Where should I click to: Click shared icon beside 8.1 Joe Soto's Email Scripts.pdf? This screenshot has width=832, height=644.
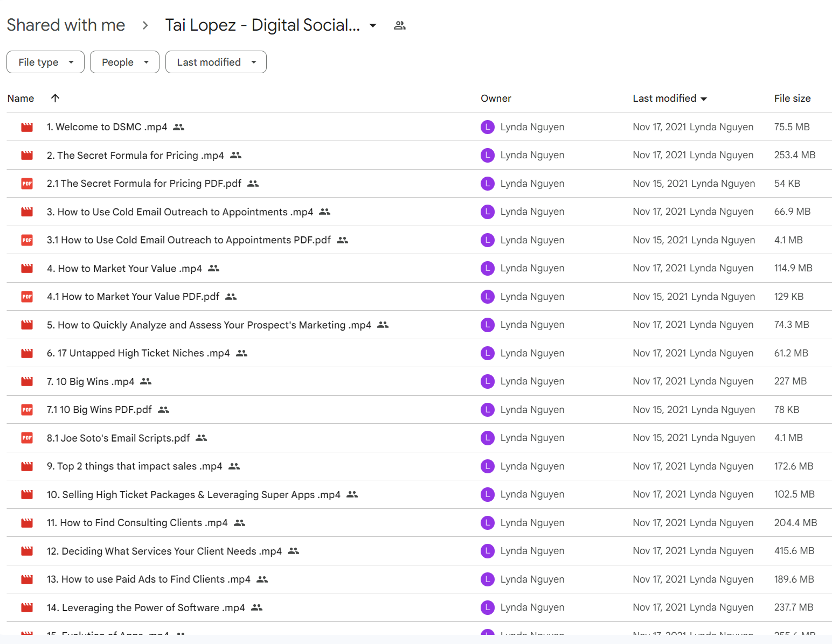202,438
